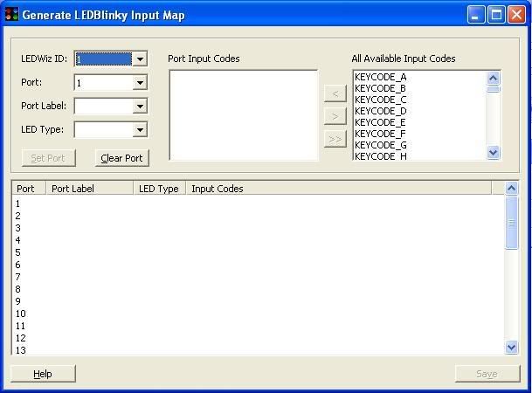Click up arrow of port table scrollbar
532x393 pixels.
click(x=512, y=188)
